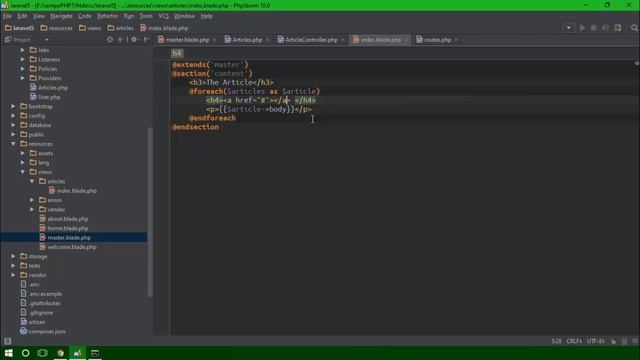Open the Navigate menu

(x=61, y=16)
